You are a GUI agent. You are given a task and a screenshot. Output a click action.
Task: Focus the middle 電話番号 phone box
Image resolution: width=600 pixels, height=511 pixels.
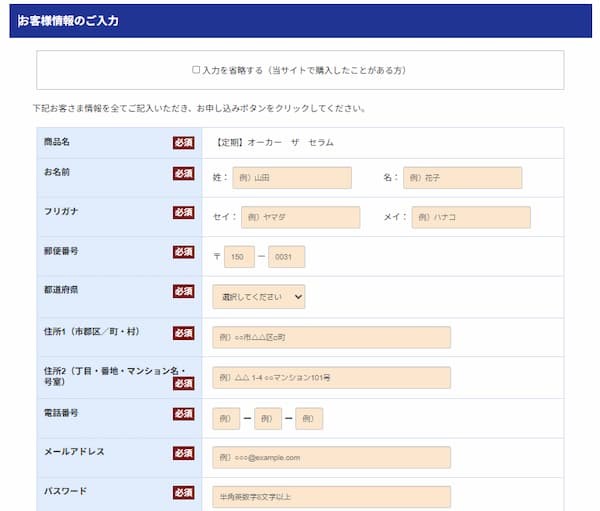[x=268, y=418]
